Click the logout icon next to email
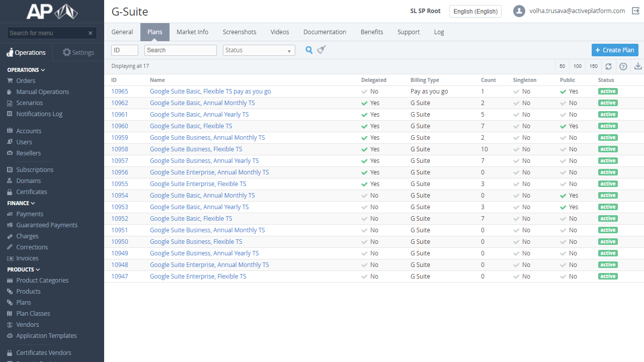644x362 pixels. pyautogui.click(x=635, y=11)
